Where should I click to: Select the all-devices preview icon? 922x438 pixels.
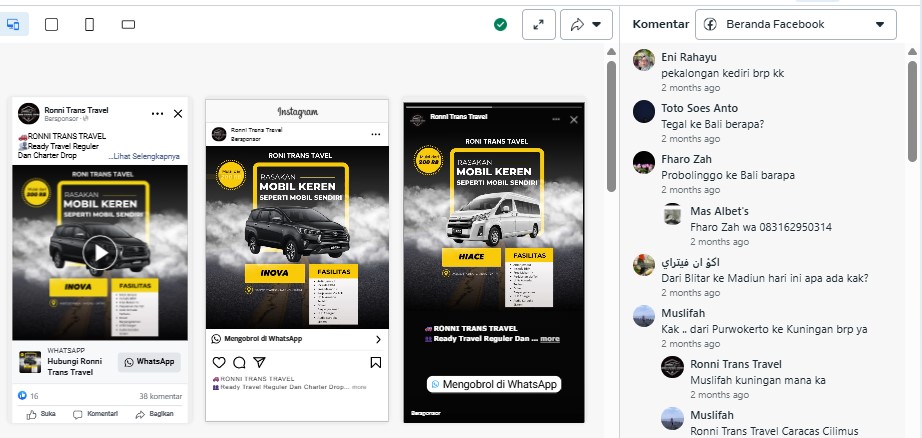(x=13, y=25)
